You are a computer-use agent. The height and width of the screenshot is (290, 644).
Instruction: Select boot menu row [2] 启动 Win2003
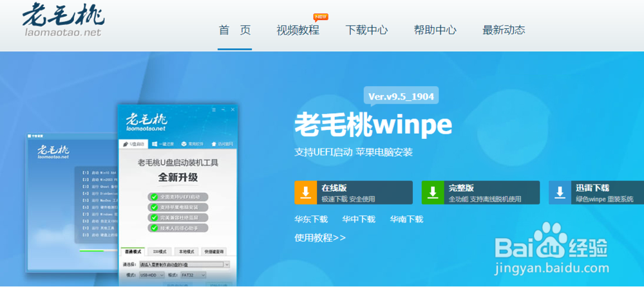pyautogui.click(x=99, y=179)
